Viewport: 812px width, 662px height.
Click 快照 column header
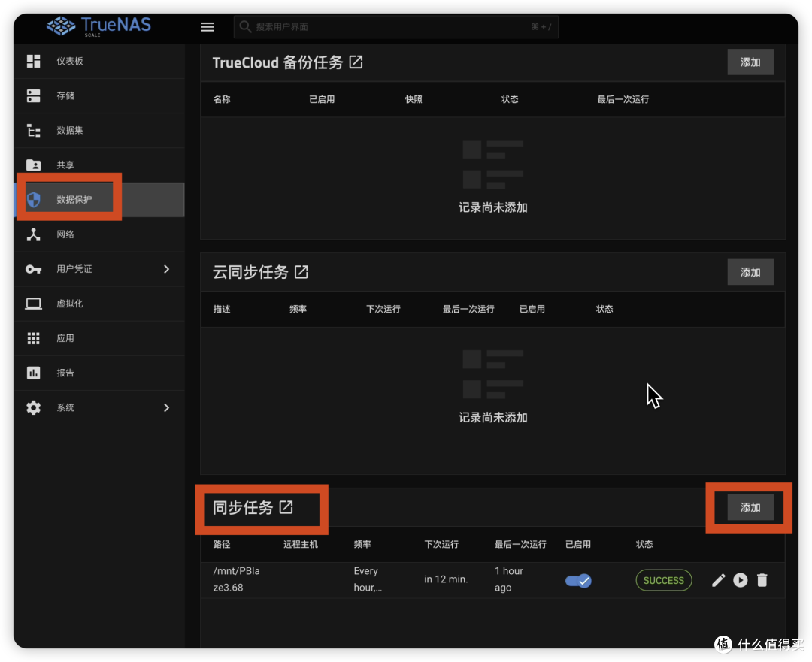(x=414, y=99)
